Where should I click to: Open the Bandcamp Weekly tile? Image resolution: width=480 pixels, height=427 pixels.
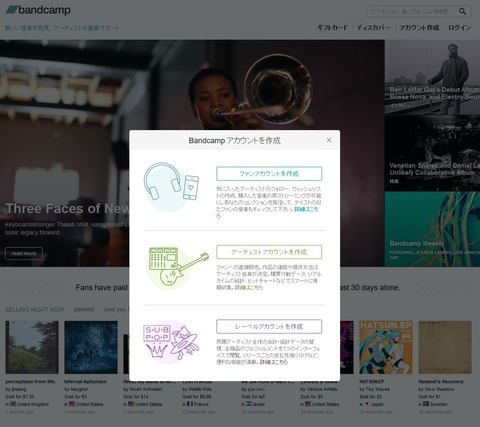(432, 229)
